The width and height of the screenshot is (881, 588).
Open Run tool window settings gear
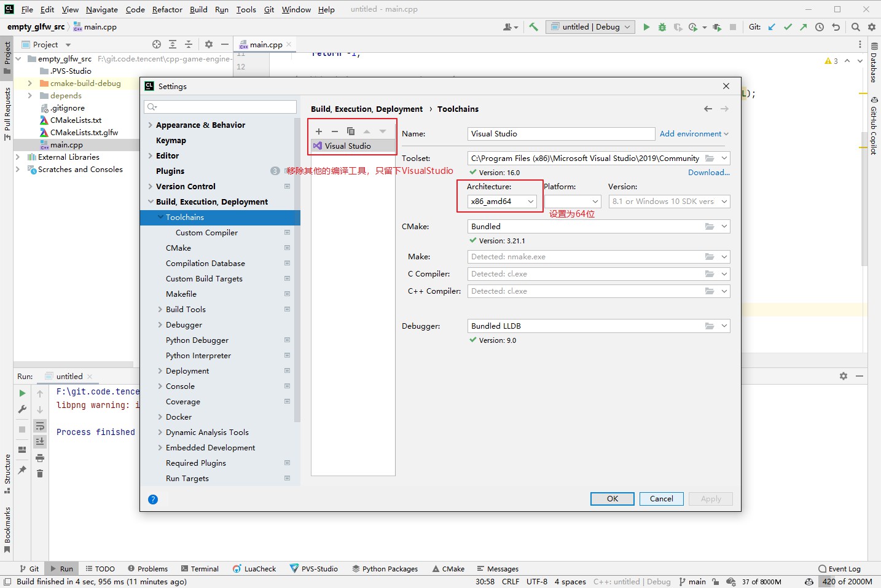[844, 376]
